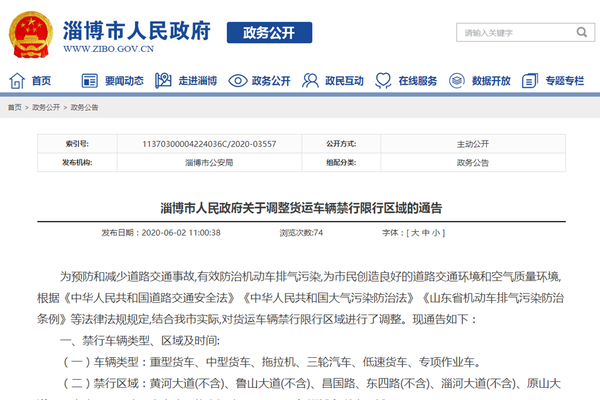Set font size to medium (中)

(427, 232)
